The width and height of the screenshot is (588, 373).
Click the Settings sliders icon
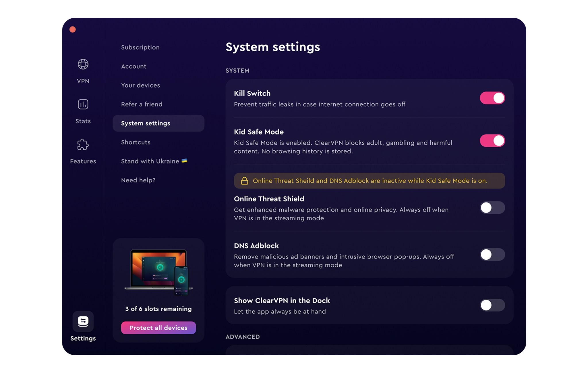[83, 321]
